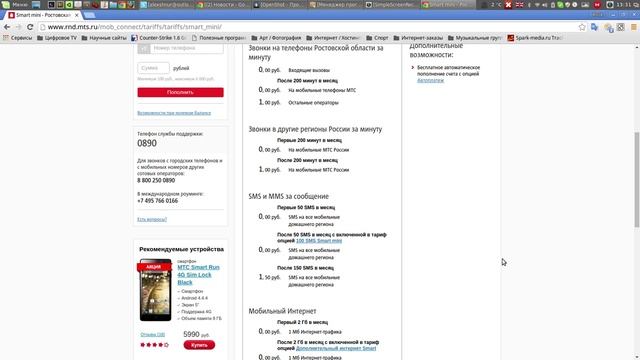Open device reviews 'Отзывы' link
The height and width of the screenshot is (360, 640).
(x=153, y=335)
